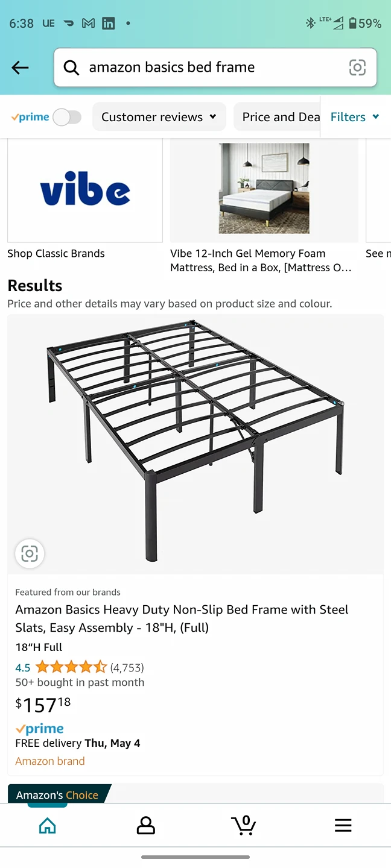Open the Filters dropdown
391x868 pixels.
coord(355,117)
